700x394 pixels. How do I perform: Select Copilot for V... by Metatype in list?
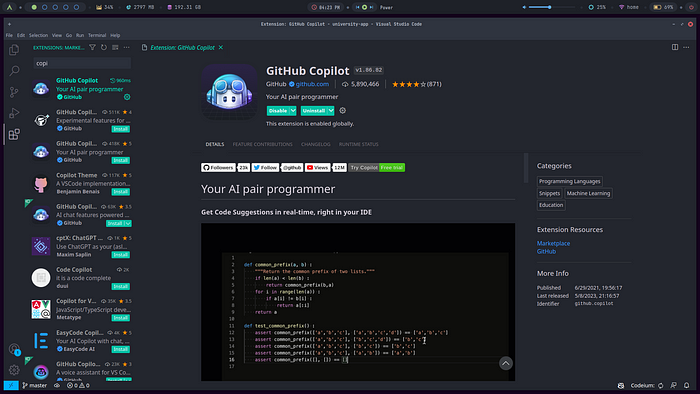(81, 309)
